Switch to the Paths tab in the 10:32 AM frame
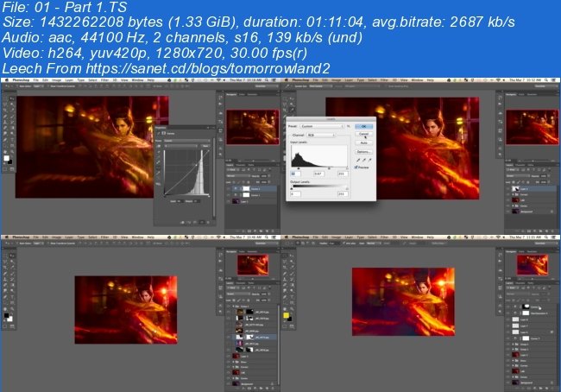 click(x=530, y=165)
